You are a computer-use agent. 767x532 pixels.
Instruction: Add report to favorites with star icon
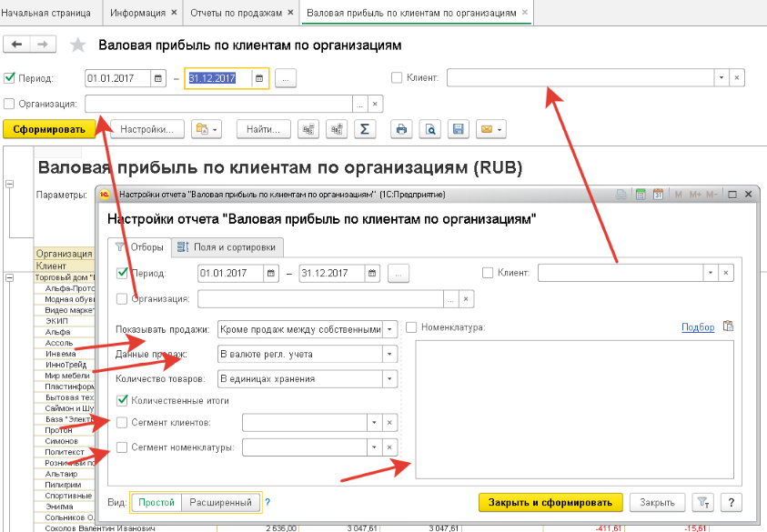78,45
